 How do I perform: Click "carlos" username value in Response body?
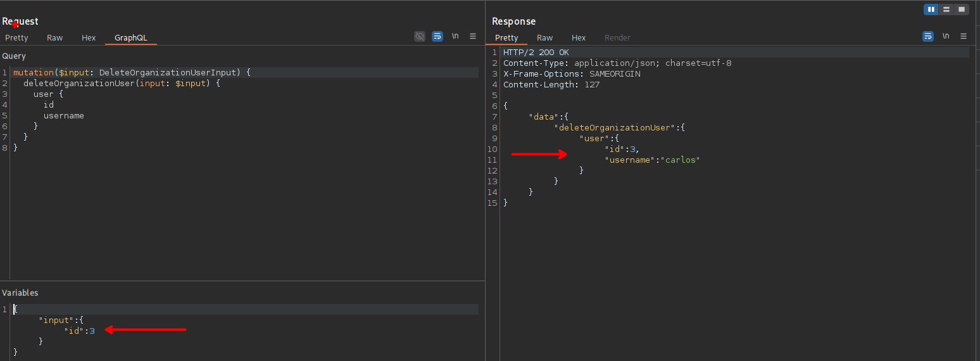tap(680, 160)
